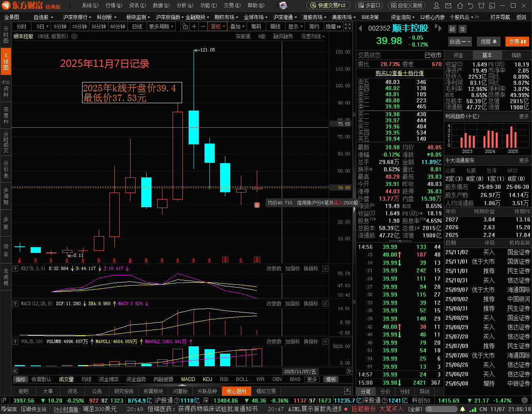Go to home page icon

click(x=460, y=6)
